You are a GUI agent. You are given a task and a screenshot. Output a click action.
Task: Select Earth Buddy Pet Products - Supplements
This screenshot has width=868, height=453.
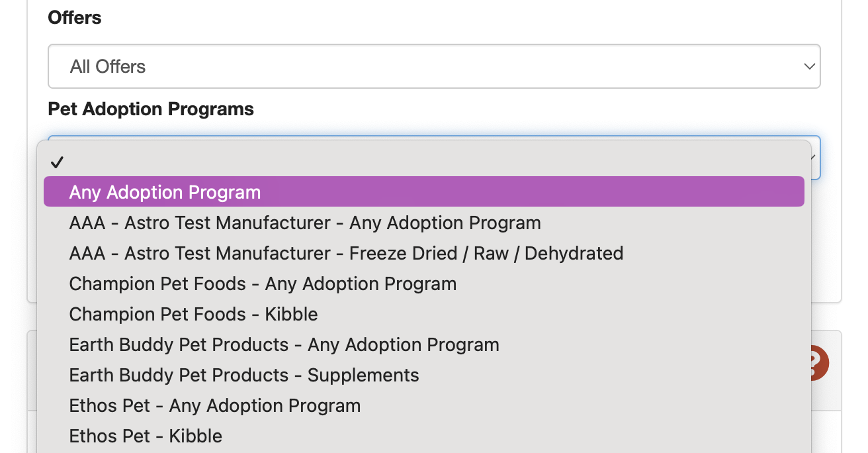pyautogui.click(x=244, y=375)
